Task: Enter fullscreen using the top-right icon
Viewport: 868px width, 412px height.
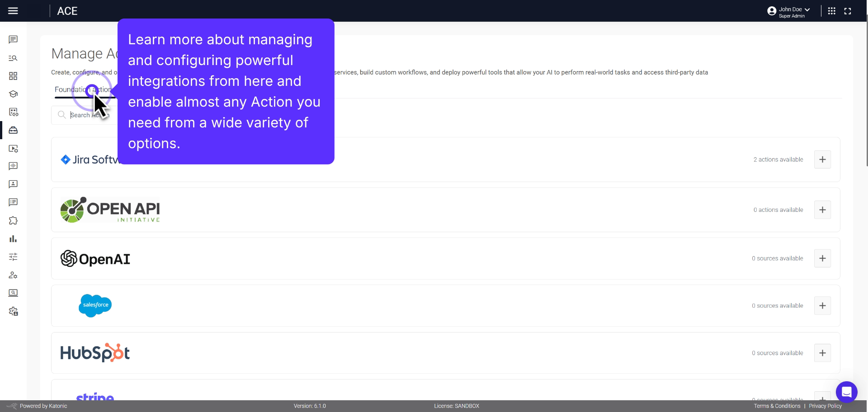Action: tap(848, 11)
